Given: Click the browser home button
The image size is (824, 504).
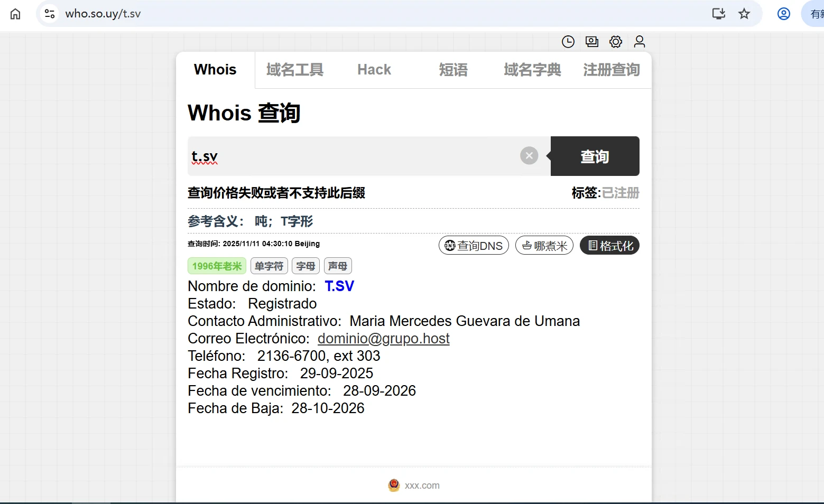Looking at the screenshot, I should 15,14.
